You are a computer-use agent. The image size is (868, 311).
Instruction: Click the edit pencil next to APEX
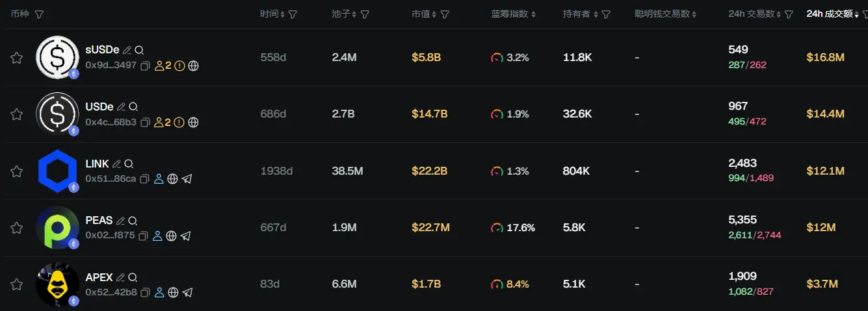[120, 277]
